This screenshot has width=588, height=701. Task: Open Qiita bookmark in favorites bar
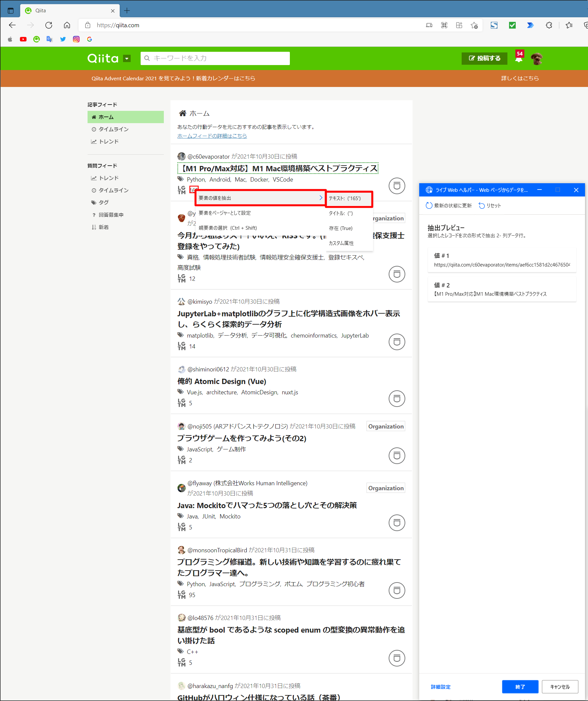[x=36, y=39]
